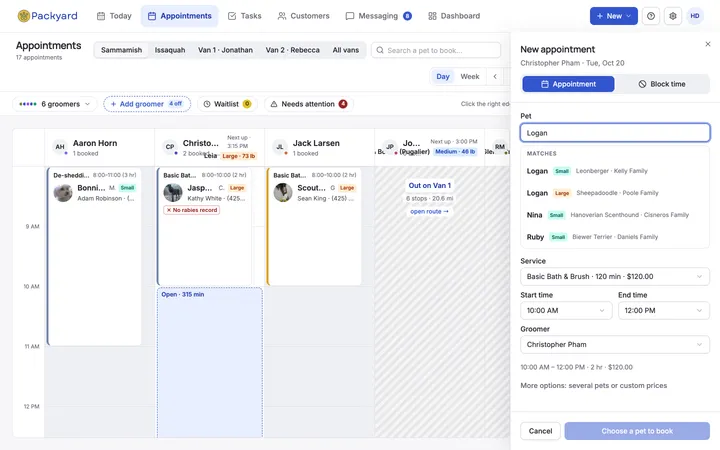Open Scout's pet photo thumbnail
Screen dimensions: 720x450
point(283,193)
